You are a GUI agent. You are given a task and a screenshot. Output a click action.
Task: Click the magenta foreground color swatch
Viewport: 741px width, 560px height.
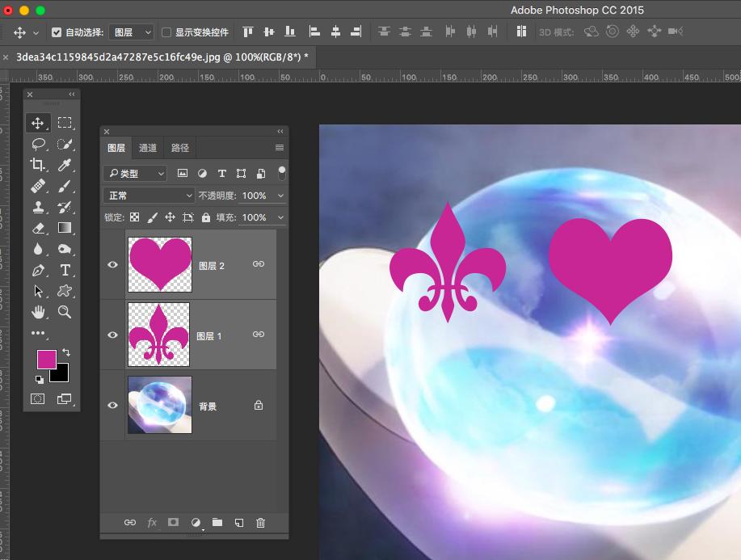click(46, 359)
